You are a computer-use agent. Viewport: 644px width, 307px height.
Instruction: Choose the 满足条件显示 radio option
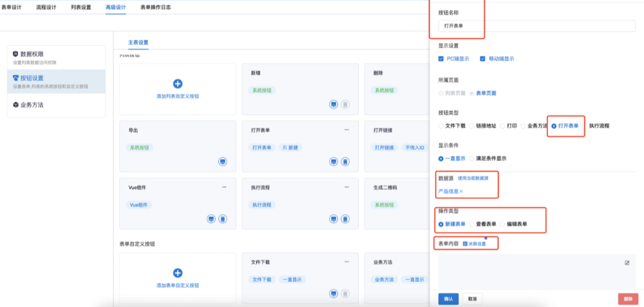pos(472,158)
